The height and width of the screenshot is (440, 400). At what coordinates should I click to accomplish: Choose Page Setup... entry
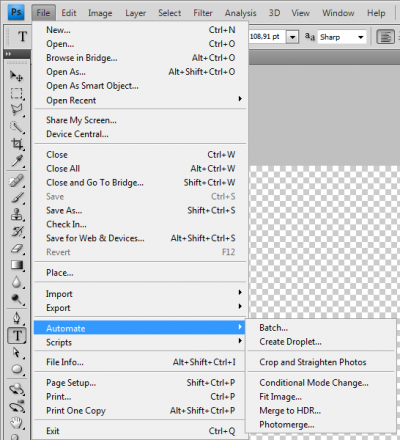tap(140, 383)
